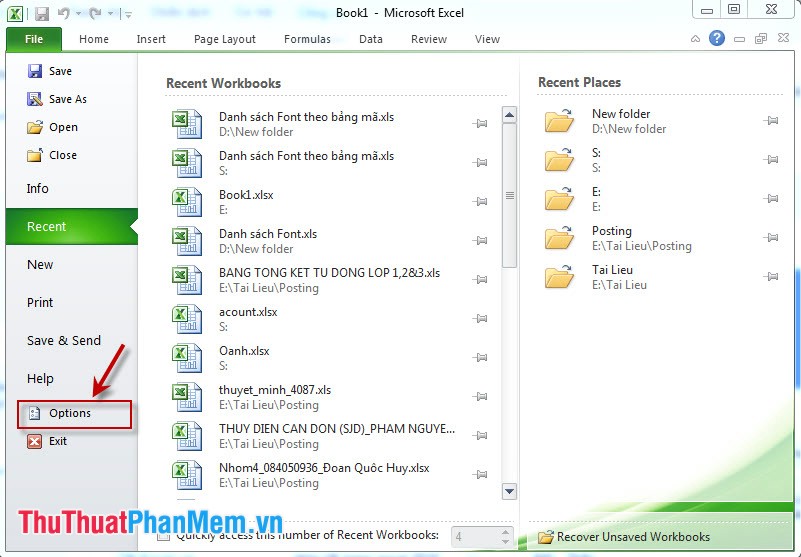Viewport: 801px width, 557px height.
Task: Pin the Posting recent place
Action: [771, 238]
